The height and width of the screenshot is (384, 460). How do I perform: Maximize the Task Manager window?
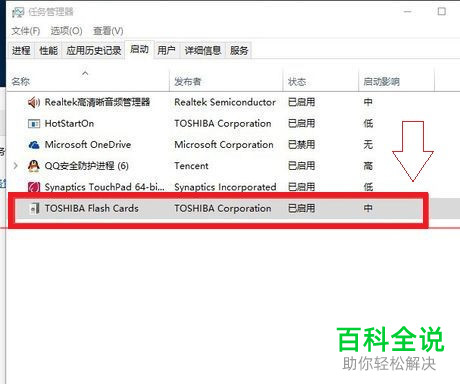(x=441, y=12)
